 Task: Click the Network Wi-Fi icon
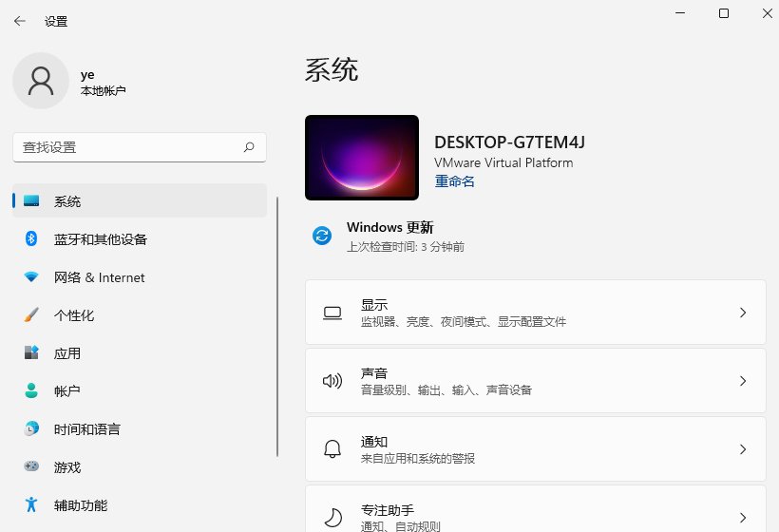click(x=31, y=277)
